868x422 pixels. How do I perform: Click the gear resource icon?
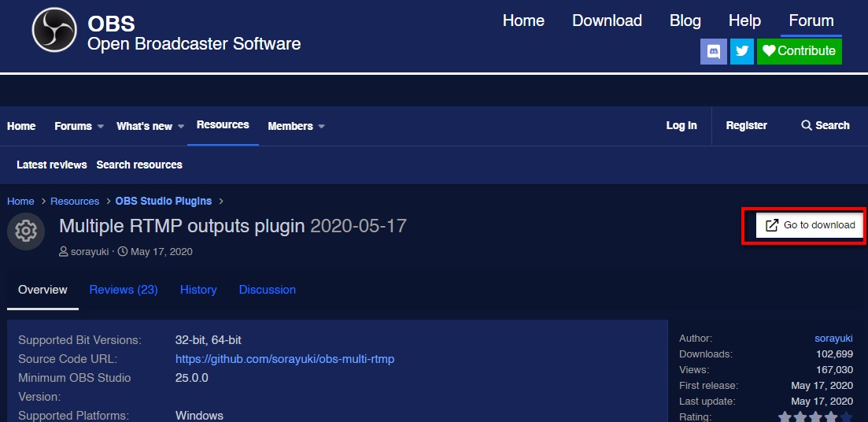coord(25,231)
